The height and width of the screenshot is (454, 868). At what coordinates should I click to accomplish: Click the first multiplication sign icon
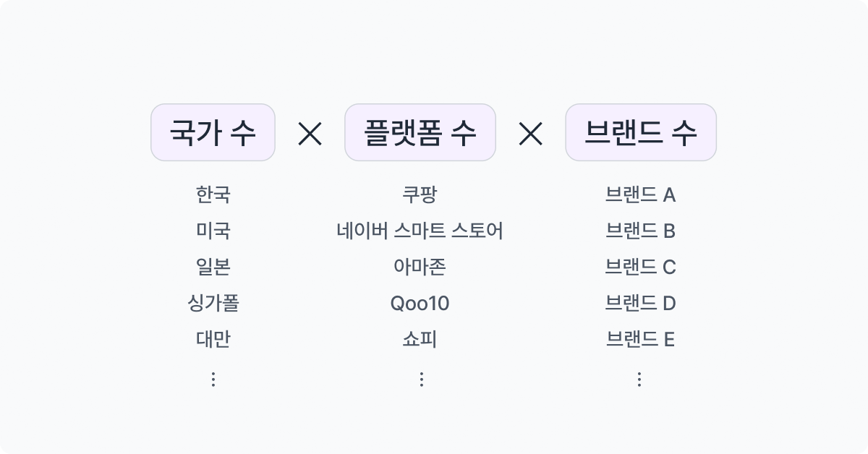point(310,133)
